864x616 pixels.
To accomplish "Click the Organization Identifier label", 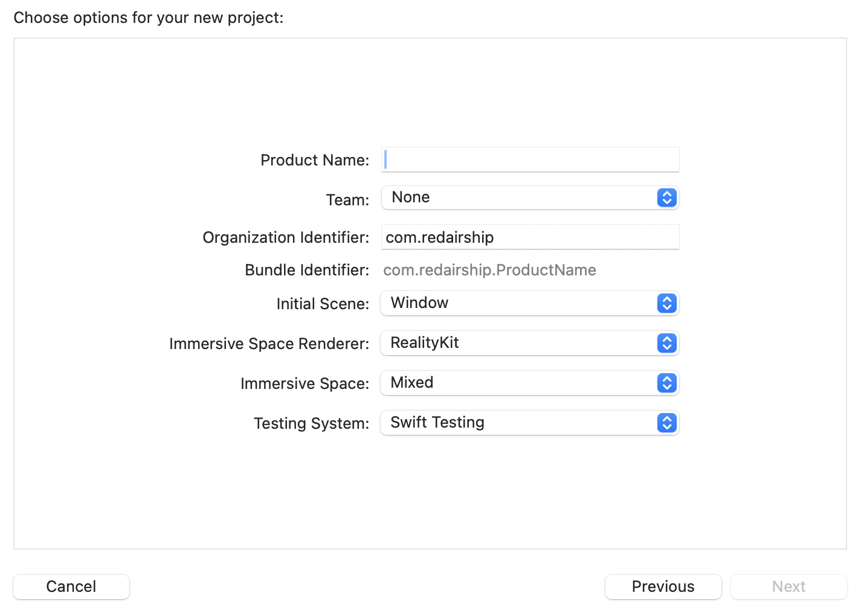I will click(285, 237).
